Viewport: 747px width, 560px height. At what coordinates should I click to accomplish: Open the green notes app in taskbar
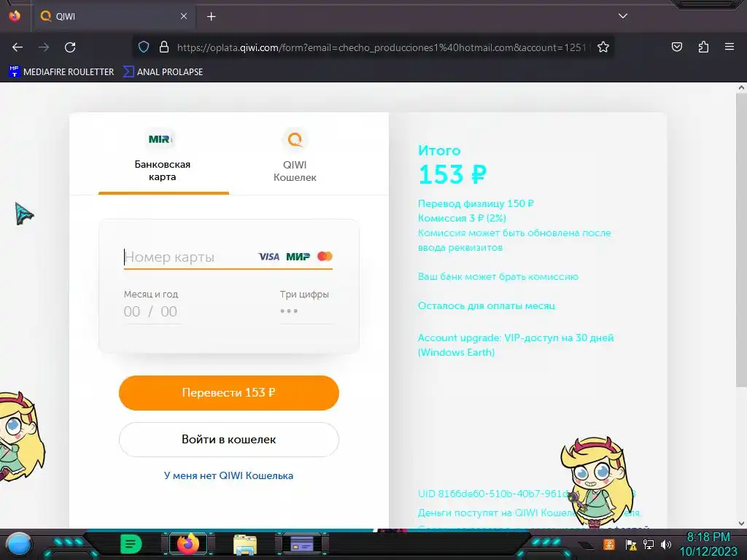[131, 544]
